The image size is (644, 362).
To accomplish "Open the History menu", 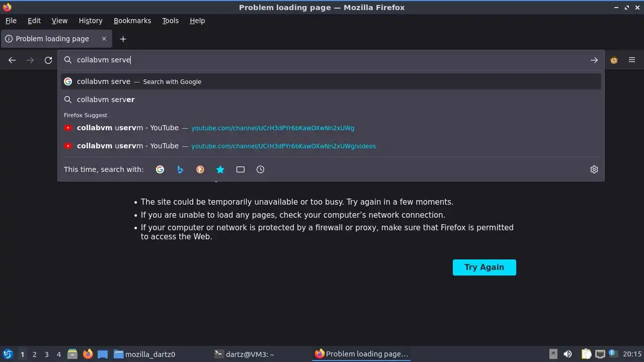I will 91,21.
